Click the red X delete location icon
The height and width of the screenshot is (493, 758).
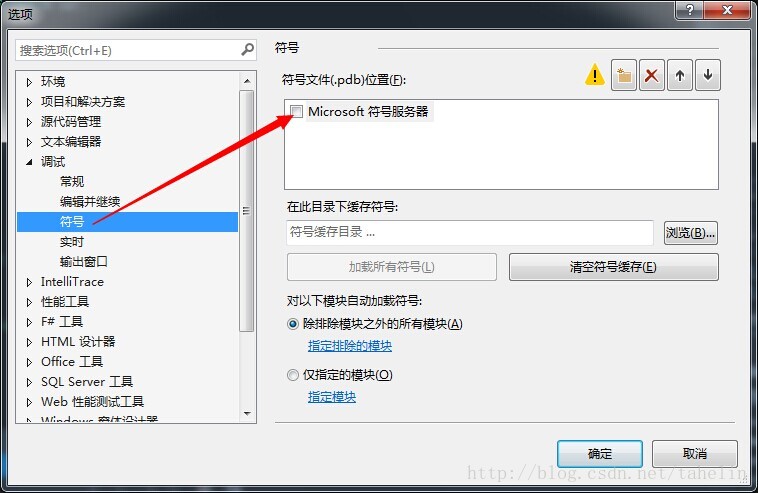click(x=652, y=75)
